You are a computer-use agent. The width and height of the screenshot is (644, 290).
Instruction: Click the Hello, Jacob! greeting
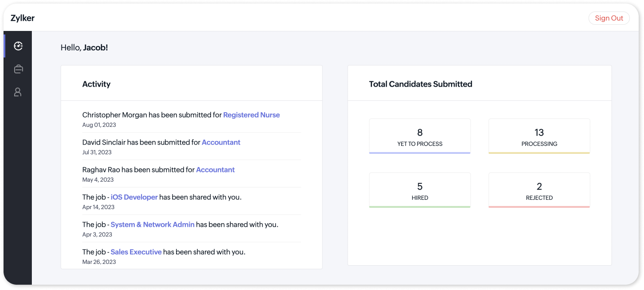[x=84, y=47]
